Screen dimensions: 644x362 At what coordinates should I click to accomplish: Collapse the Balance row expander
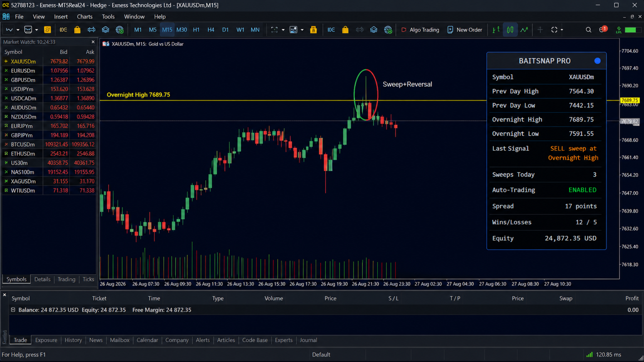click(x=13, y=310)
